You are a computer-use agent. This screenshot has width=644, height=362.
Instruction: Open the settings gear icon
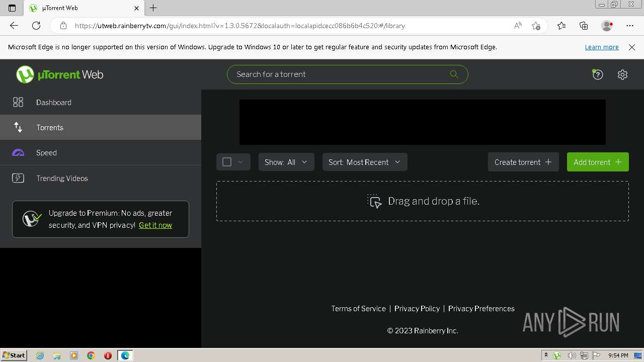click(622, 74)
